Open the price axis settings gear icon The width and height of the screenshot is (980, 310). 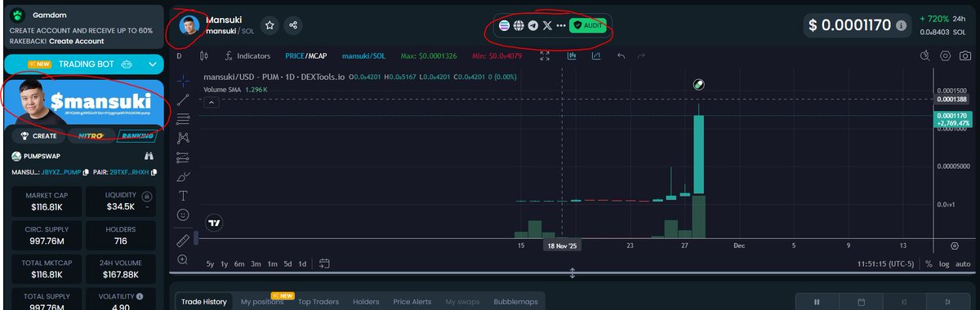coord(955,246)
